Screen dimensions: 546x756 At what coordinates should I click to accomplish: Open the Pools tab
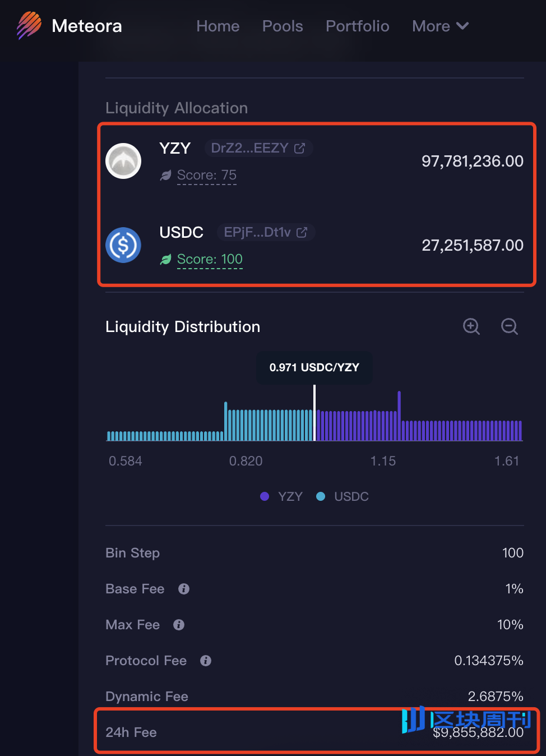click(x=283, y=26)
